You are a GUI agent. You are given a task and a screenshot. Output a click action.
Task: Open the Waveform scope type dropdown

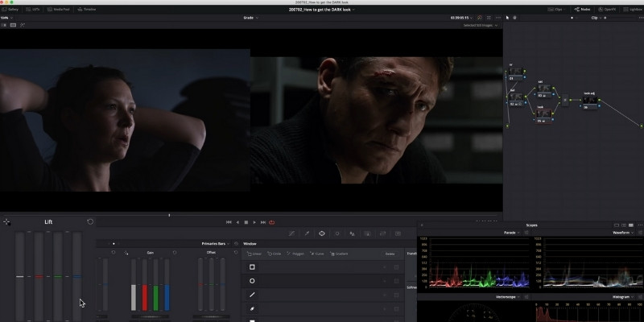(x=622, y=233)
